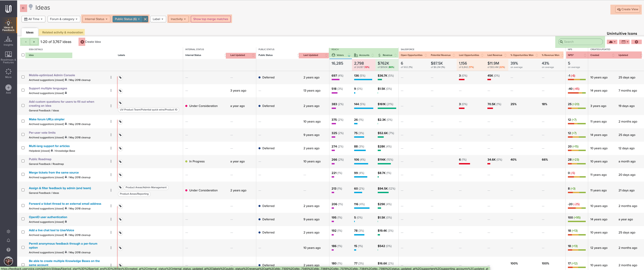The image size is (644, 270).
Task: Click into the Search ideas field
Action: [x=580, y=42]
